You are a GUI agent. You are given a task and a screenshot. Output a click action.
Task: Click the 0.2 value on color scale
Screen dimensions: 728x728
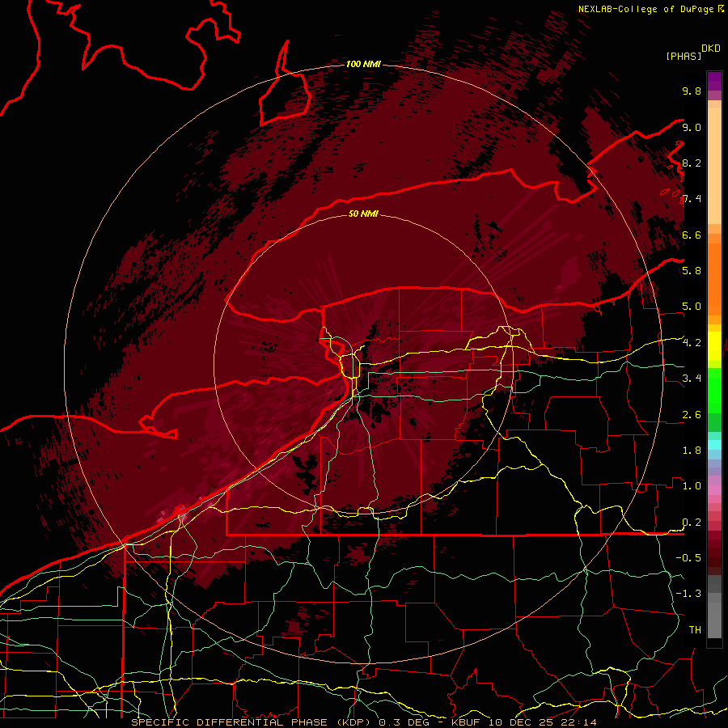(692, 523)
